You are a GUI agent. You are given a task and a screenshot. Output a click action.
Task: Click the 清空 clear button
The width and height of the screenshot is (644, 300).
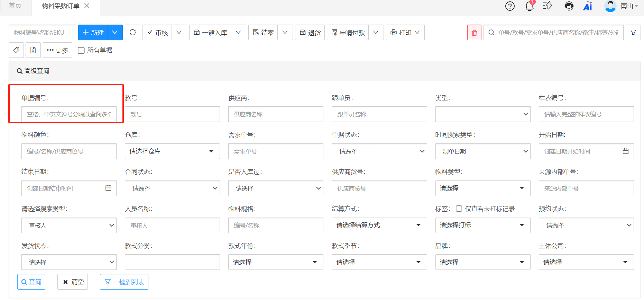coord(73,282)
